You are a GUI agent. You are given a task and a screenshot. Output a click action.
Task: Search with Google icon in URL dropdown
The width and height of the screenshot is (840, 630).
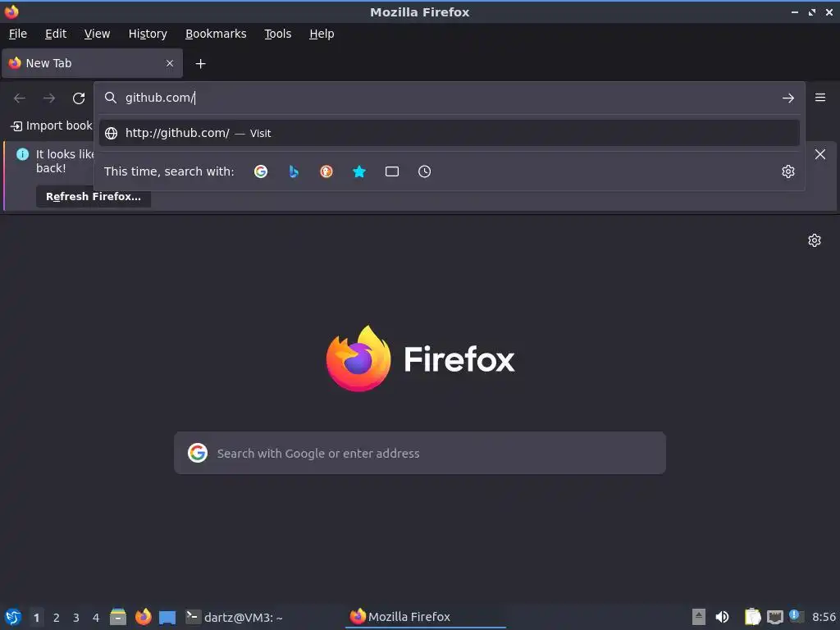point(261,171)
